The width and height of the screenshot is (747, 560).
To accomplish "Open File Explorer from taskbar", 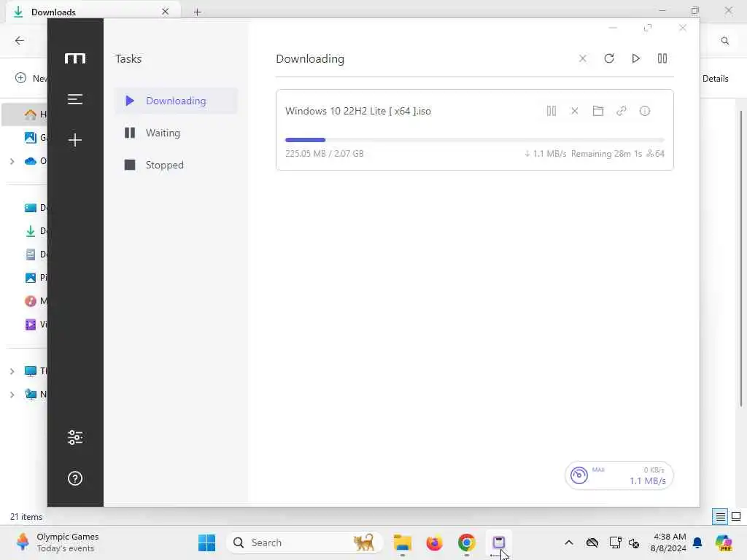I will coord(403,542).
